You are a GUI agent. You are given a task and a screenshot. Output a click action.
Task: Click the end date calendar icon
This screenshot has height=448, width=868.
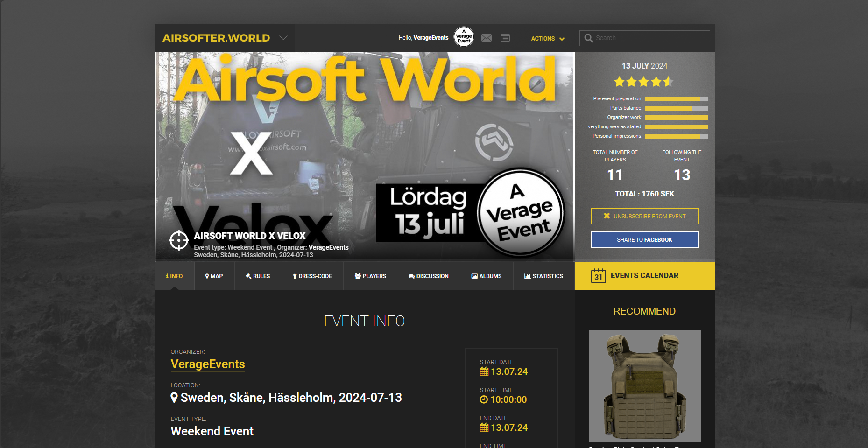484,427
